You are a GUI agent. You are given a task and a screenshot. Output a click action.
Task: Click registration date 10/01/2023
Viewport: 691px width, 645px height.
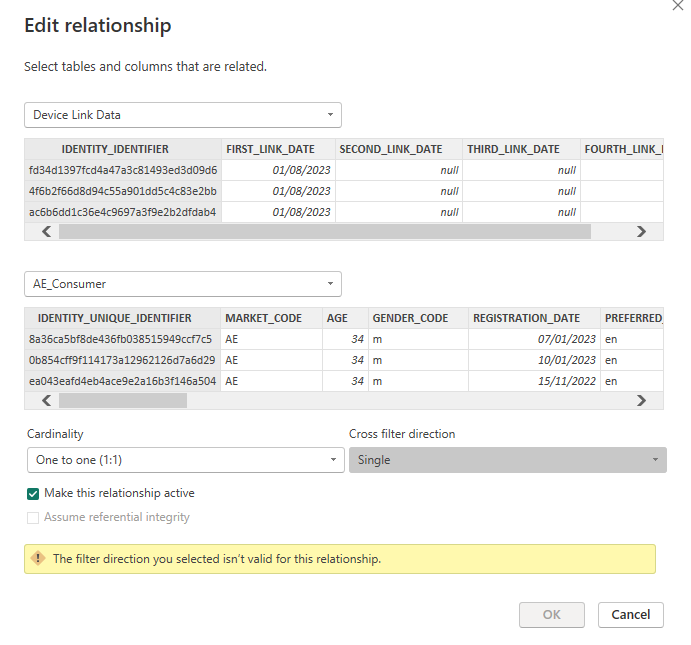(534, 360)
